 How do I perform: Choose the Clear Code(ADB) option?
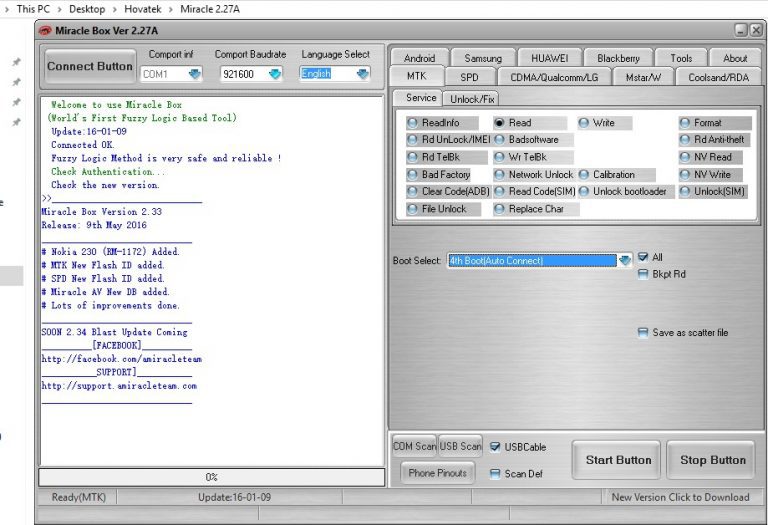[448, 191]
